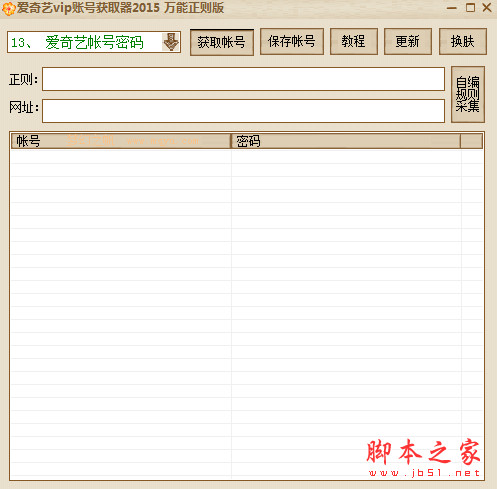497x489 pixels.
Task: Click the 密码 column header
Action: [346, 141]
